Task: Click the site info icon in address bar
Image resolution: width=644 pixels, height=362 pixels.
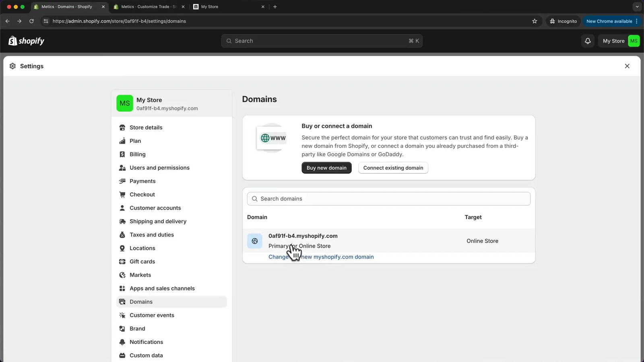Action: pyautogui.click(x=46, y=21)
